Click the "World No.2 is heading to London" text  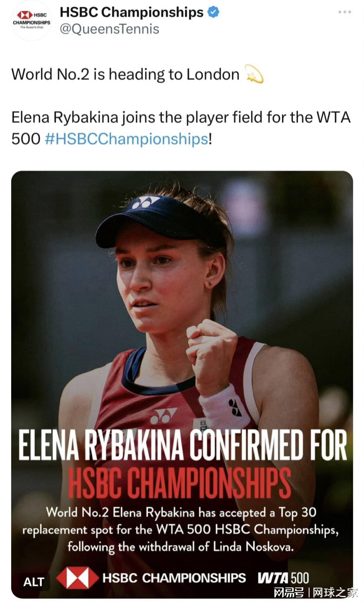pyautogui.click(x=125, y=74)
